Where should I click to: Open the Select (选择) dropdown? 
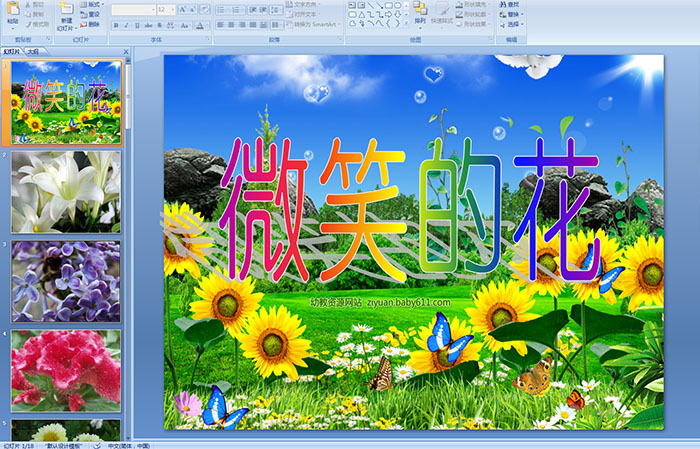(511, 24)
